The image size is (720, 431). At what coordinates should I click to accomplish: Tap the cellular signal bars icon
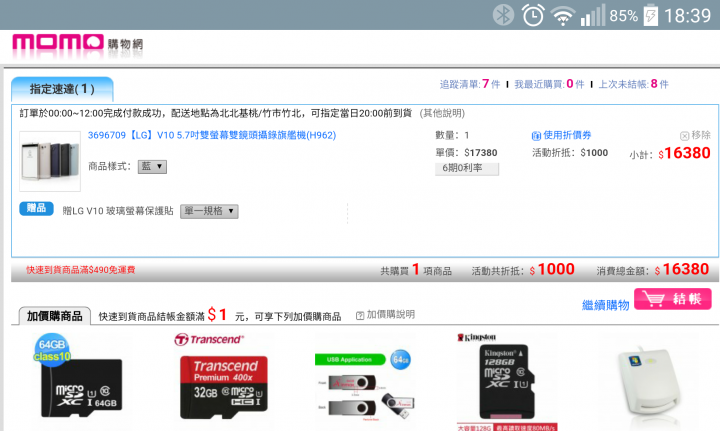tap(592, 15)
